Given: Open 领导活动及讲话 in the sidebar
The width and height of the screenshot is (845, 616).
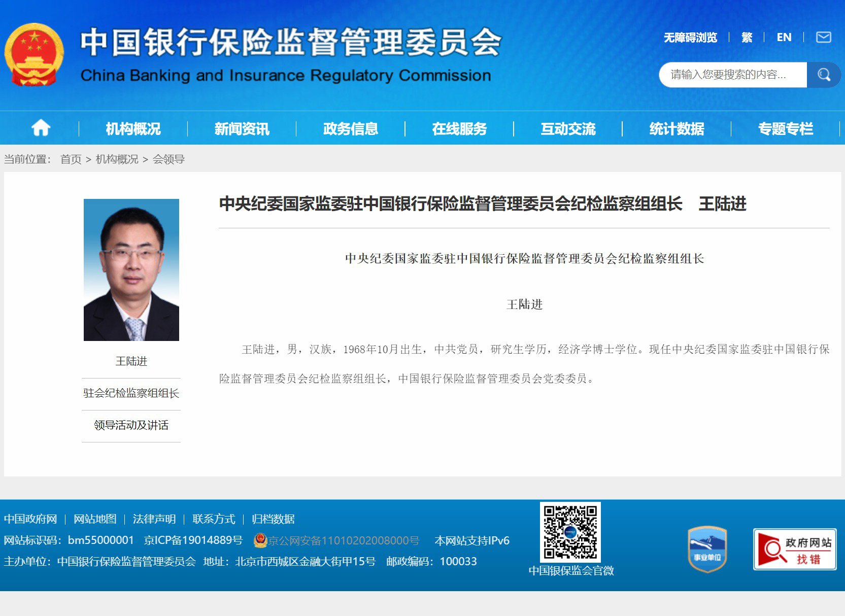Looking at the screenshot, I should click(x=131, y=426).
